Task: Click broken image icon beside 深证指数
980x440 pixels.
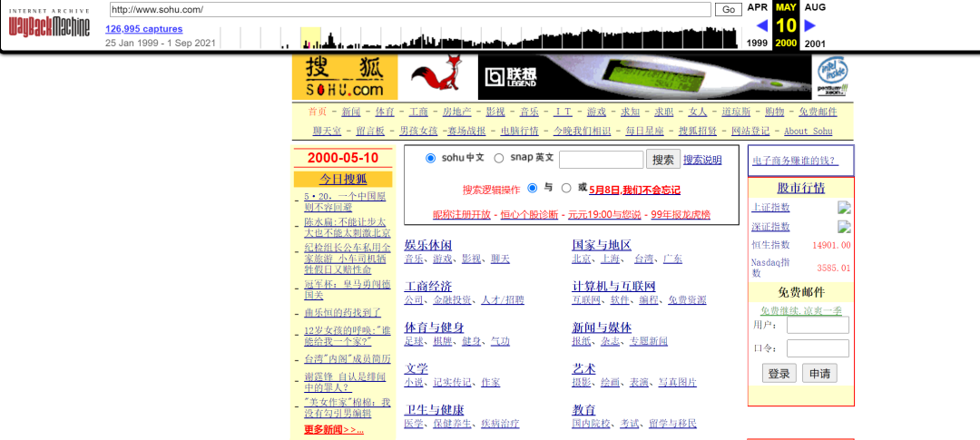Action: 845,227
